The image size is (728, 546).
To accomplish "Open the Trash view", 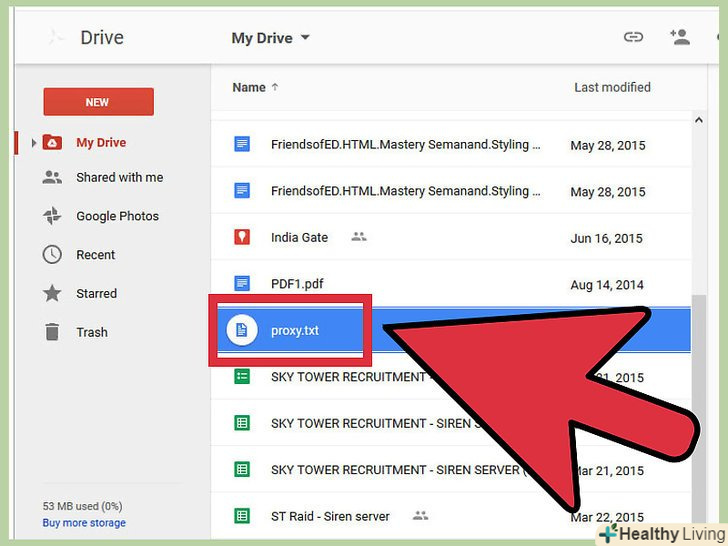I will coord(92,332).
